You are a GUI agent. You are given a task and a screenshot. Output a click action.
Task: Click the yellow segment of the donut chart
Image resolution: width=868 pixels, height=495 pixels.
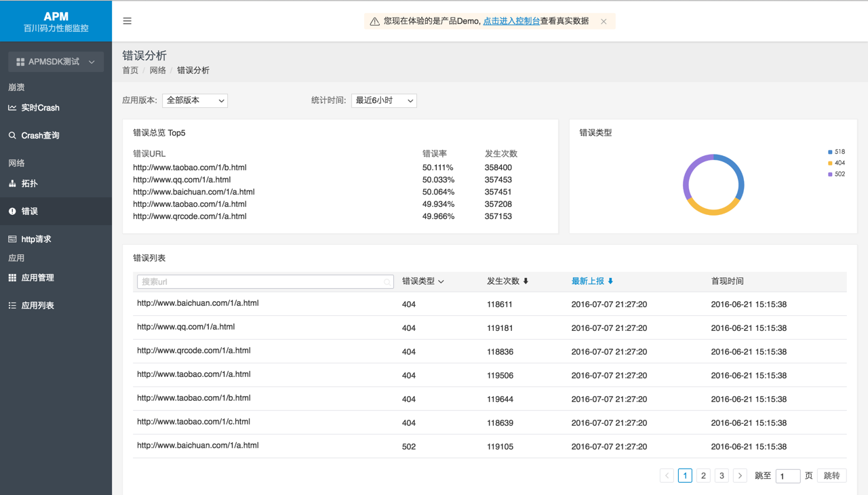pyautogui.click(x=713, y=212)
